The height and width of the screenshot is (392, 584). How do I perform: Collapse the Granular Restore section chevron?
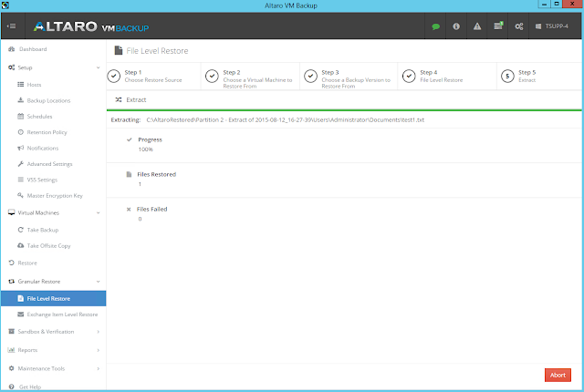click(98, 282)
